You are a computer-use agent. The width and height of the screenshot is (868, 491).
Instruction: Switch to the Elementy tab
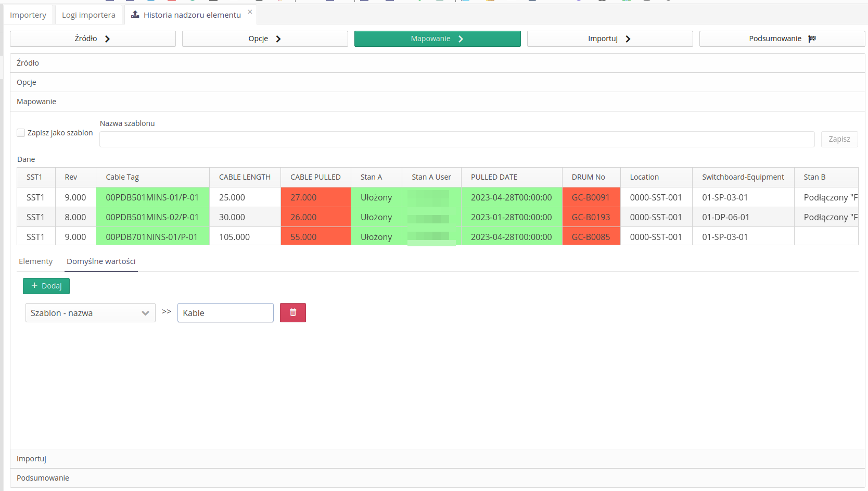35,261
